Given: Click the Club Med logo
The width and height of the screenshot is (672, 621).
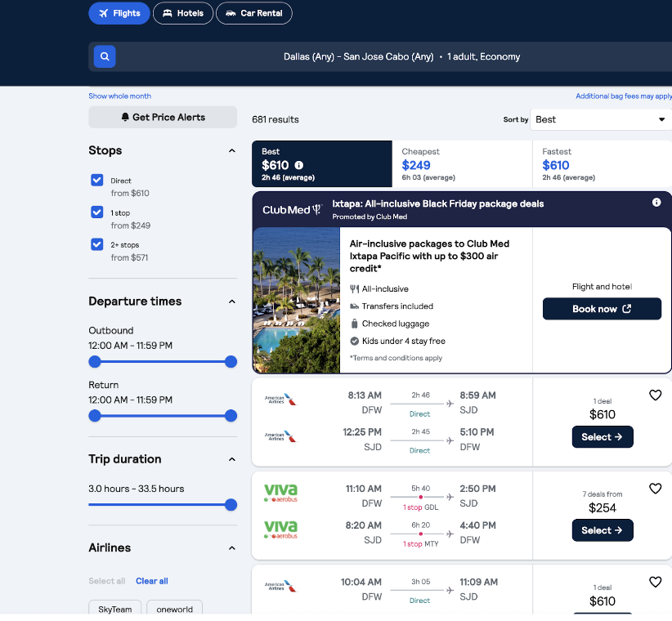Looking at the screenshot, I should coord(292,210).
